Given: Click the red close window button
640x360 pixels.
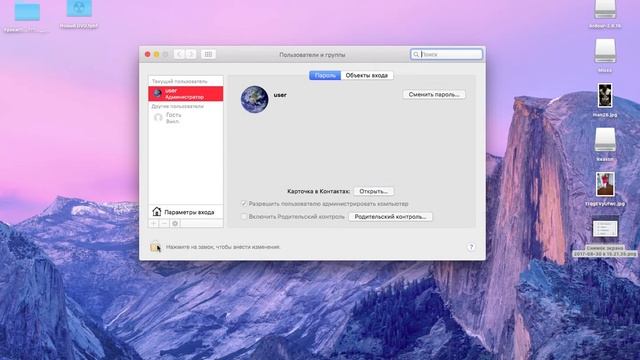Looking at the screenshot, I should [147, 54].
